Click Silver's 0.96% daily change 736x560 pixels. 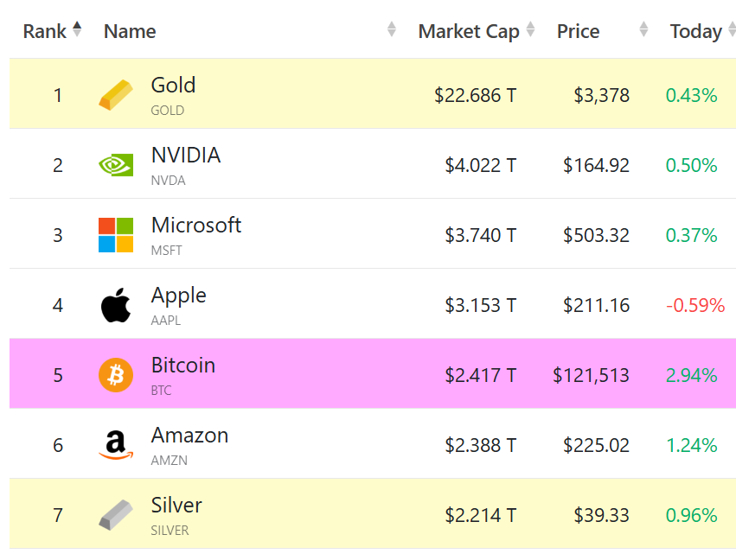[691, 515]
